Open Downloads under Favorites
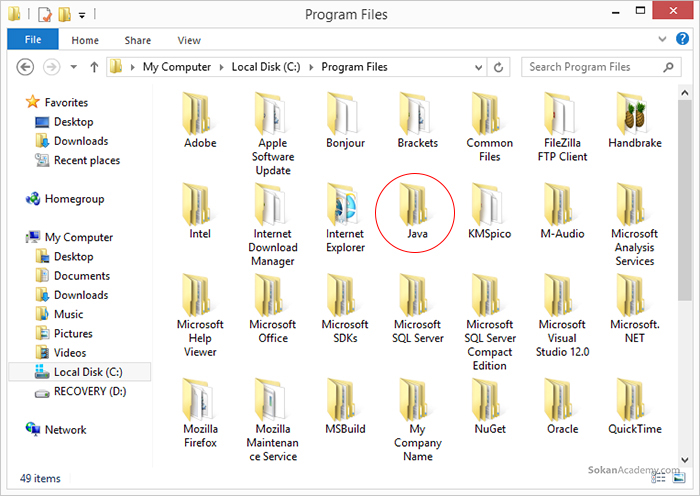 click(71, 141)
